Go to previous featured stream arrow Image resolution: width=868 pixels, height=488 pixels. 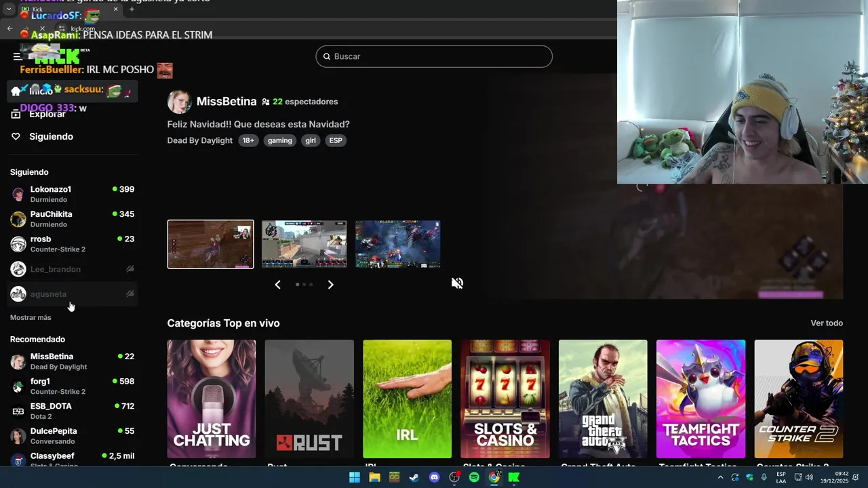(x=277, y=285)
